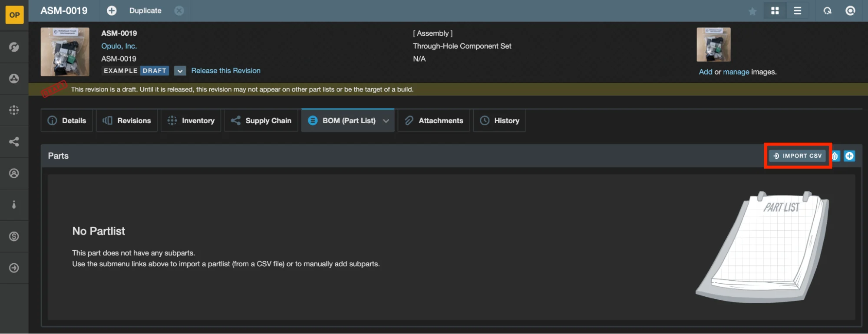Open the dashboard gauge icon in sidebar

[x=14, y=47]
